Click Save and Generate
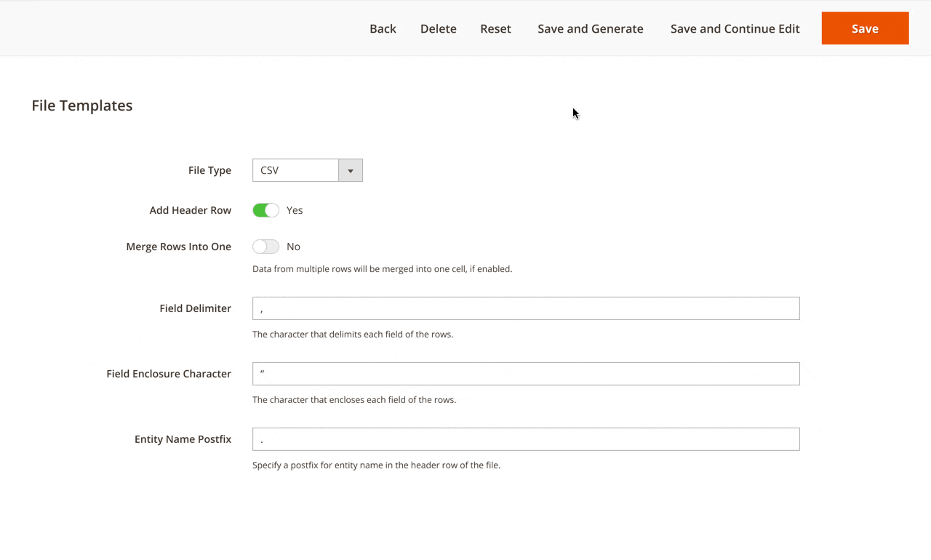This screenshot has height=560, width=931. pyautogui.click(x=591, y=28)
